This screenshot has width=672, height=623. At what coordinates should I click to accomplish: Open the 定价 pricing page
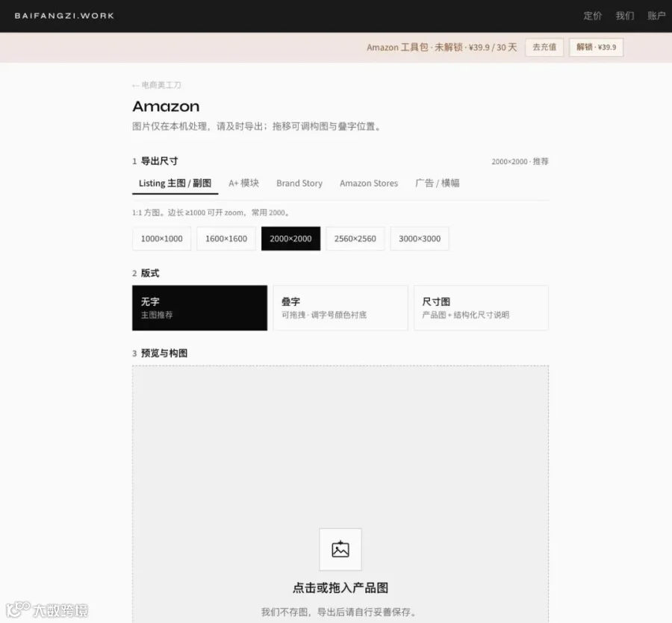(x=592, y=16)
